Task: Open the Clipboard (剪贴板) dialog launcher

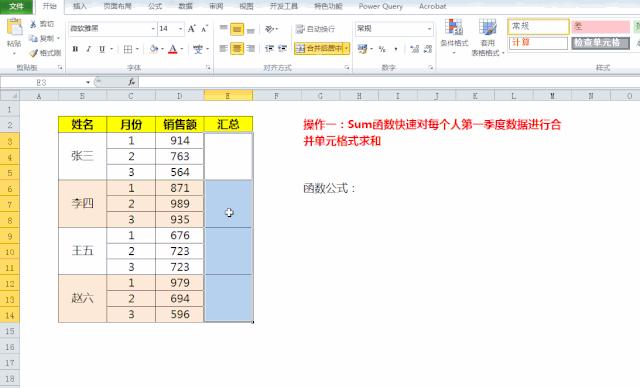Action: 60,68
